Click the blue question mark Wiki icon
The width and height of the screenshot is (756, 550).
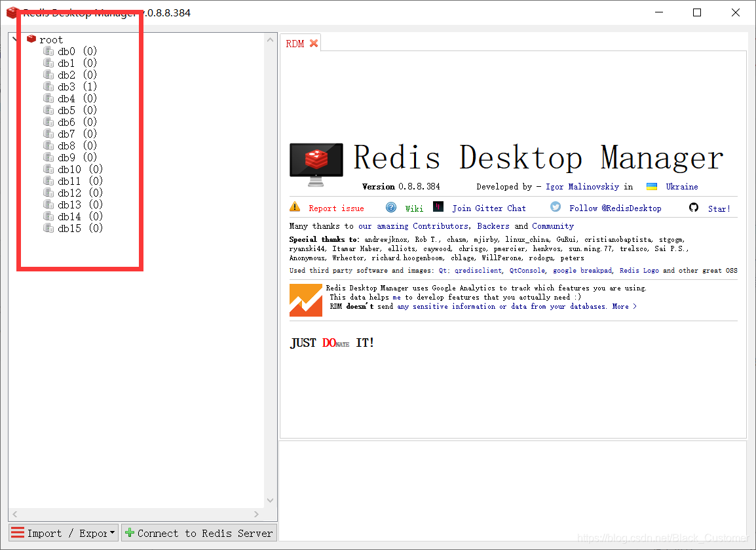pyautogui.click(x=391, y=207)
